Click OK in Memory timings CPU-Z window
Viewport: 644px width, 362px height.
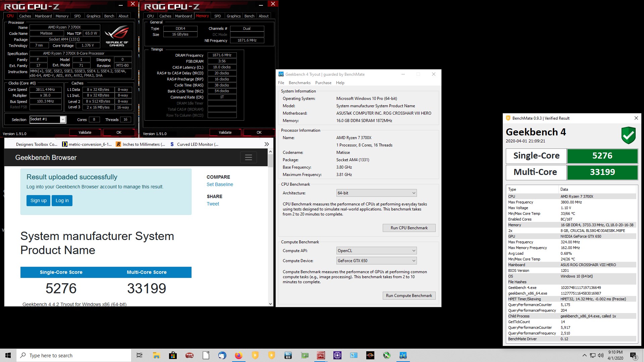pos(259,132)
